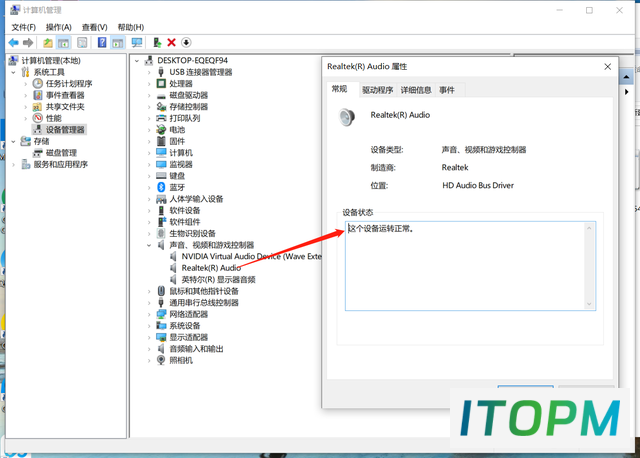The height and width of the screenshot is (458, 640).
Task: Select 设备管理器 in the left tree
Action: [x=65, y=130]
